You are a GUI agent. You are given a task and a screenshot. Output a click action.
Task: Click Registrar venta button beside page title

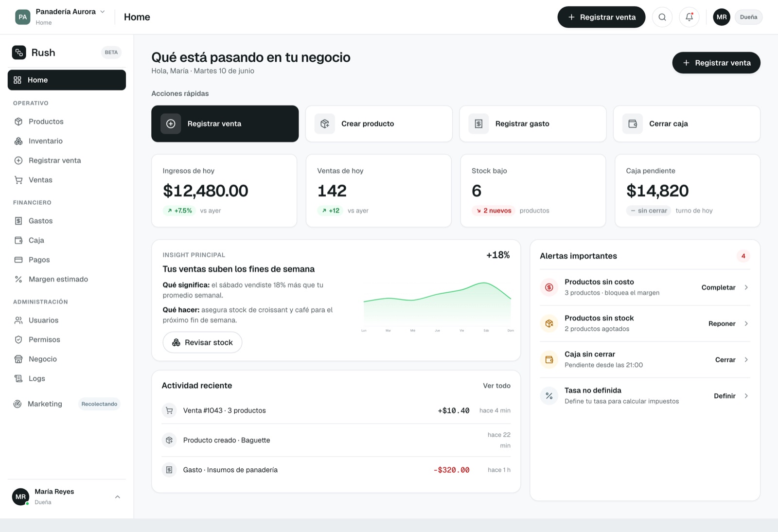click(716, 63)
